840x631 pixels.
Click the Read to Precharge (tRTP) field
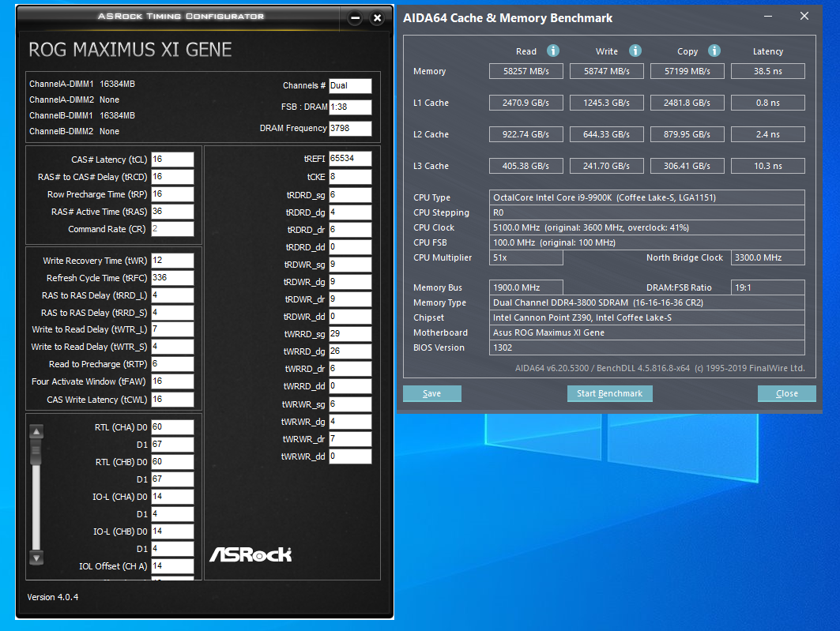(172, 364)
